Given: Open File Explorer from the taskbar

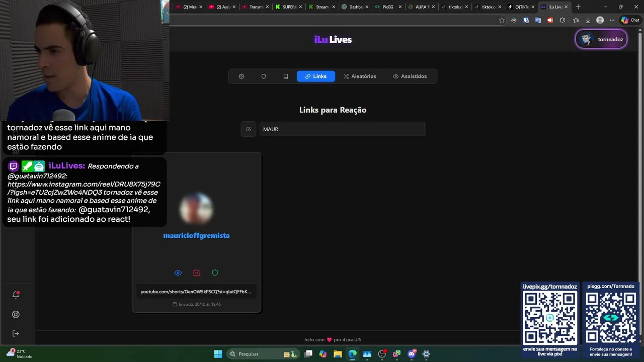Looking at the screenshot, I should click(x=338, y=354).
